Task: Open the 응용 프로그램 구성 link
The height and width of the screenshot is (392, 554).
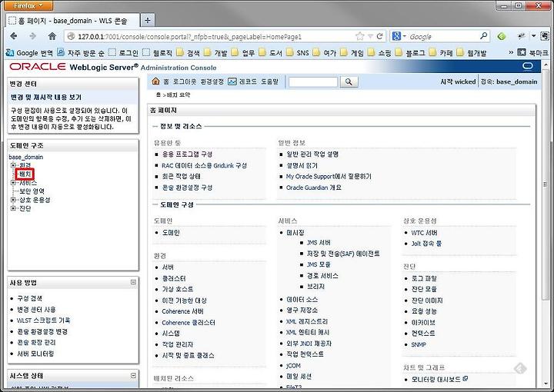Action: (187, 154)
